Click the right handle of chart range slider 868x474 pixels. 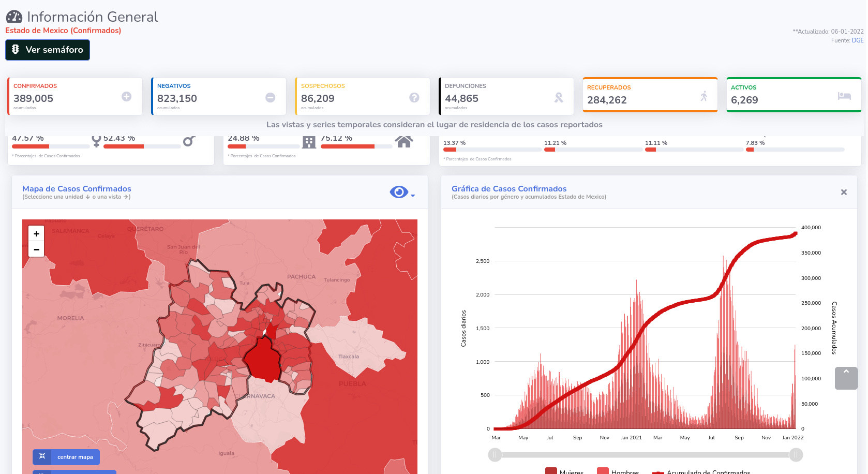[x=796, y=455]
